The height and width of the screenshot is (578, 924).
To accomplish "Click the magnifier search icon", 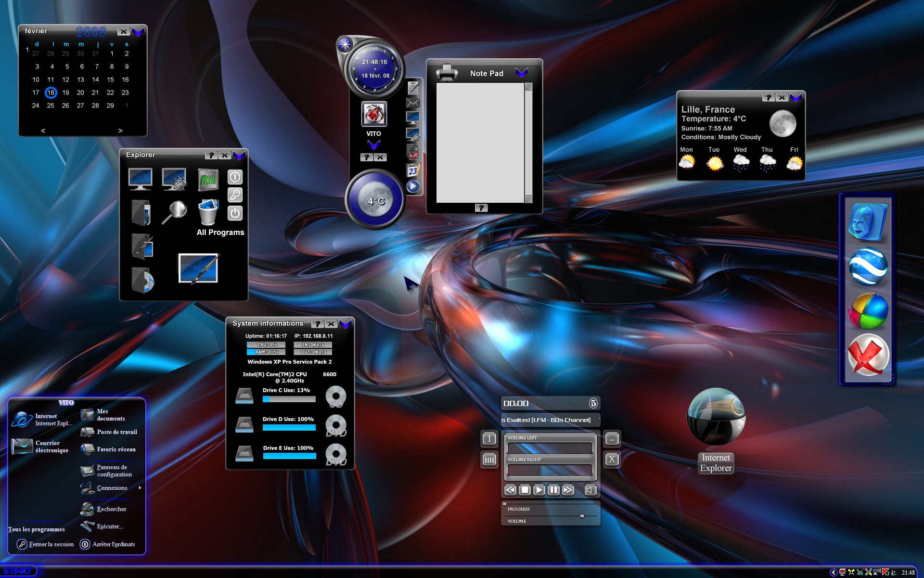I will (174, 212).
